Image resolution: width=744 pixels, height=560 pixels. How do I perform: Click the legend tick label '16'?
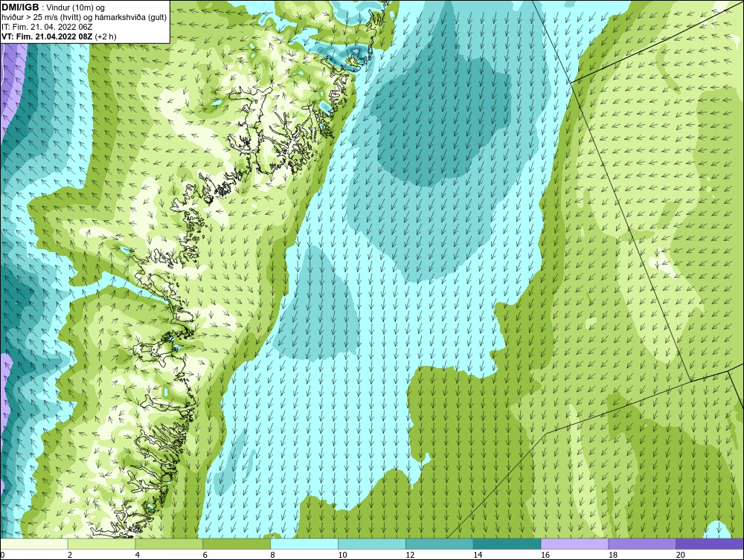pyautogui.click(x=545, y=555)
